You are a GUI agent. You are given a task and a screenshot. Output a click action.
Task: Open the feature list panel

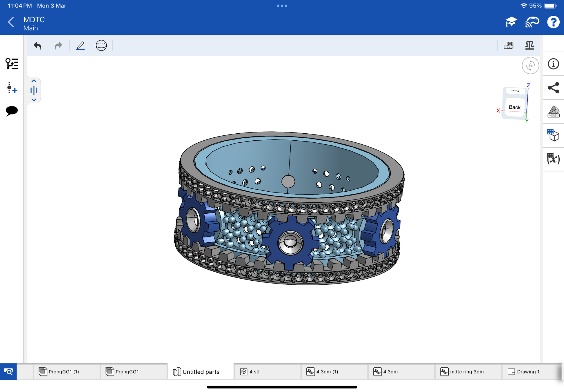12,64
